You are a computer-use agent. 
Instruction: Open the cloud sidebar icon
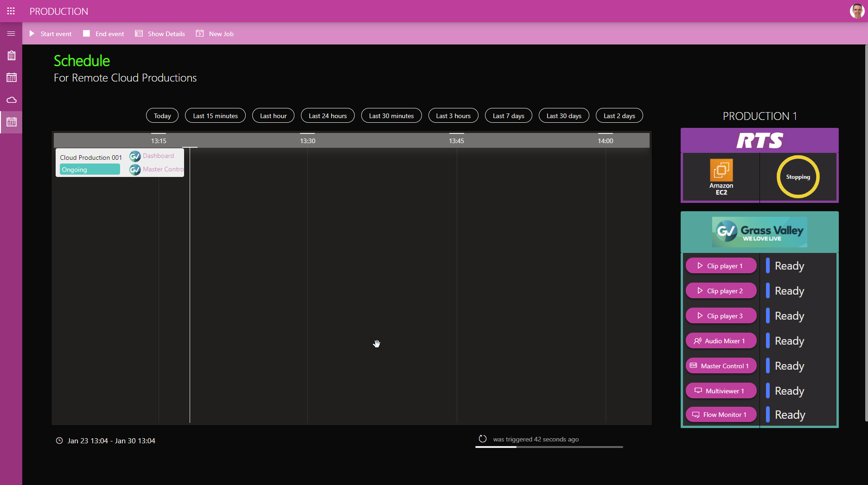(x=12, y=100)
